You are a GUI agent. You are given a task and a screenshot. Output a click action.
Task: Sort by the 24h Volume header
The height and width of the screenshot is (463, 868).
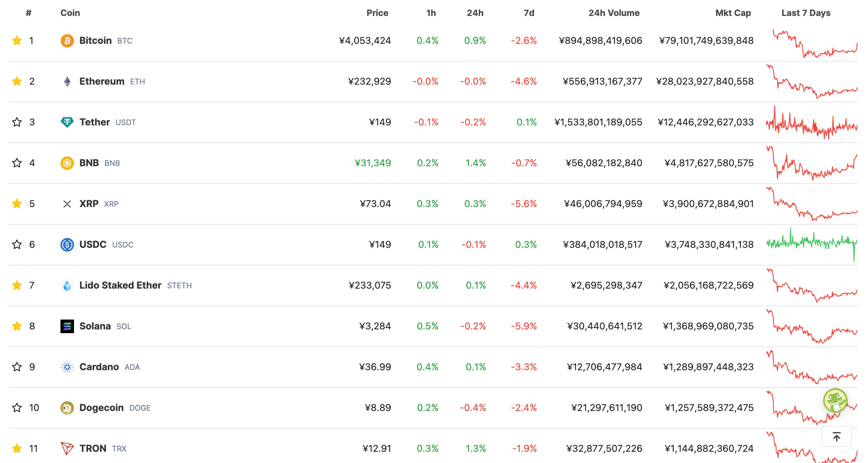pyautogui.click(x=614, y=13)
